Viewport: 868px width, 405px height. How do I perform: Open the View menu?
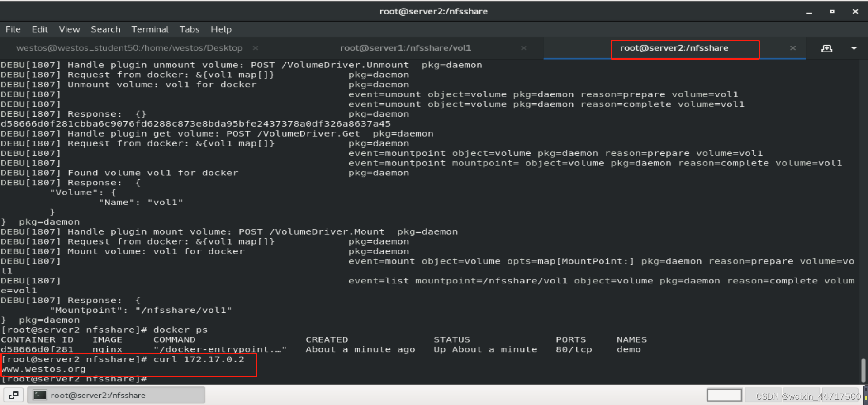(x=69, y=29)
